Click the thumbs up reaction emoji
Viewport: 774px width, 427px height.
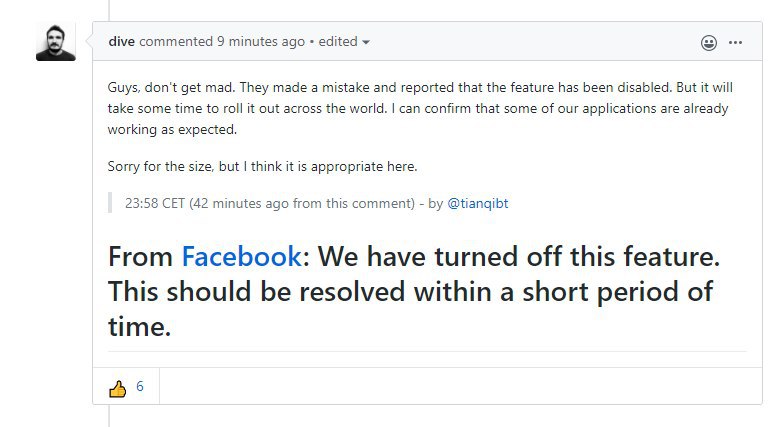[118, 388]
